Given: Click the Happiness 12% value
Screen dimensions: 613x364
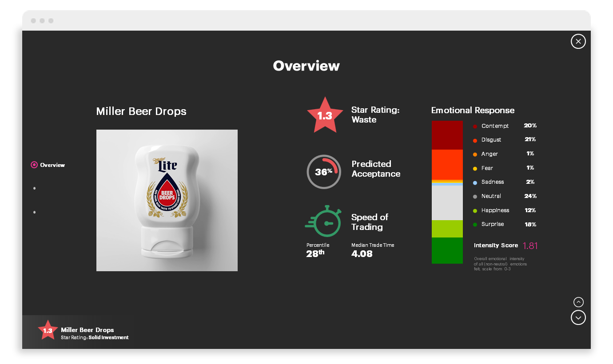Looking at the screenshot, I should point(530,210).
